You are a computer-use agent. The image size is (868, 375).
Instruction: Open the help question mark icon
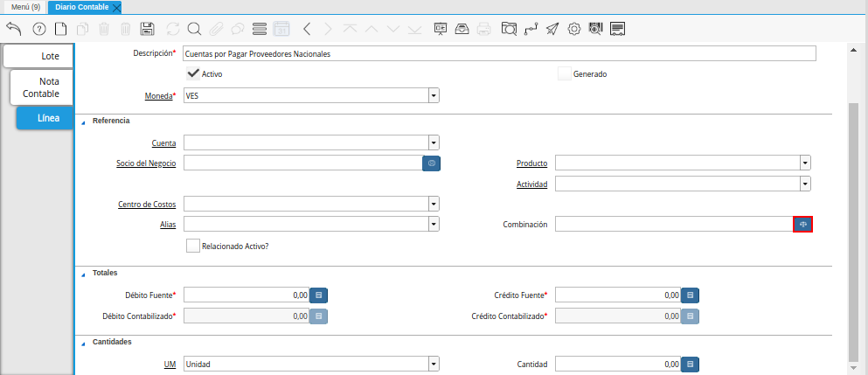click(x=38, y=29)
